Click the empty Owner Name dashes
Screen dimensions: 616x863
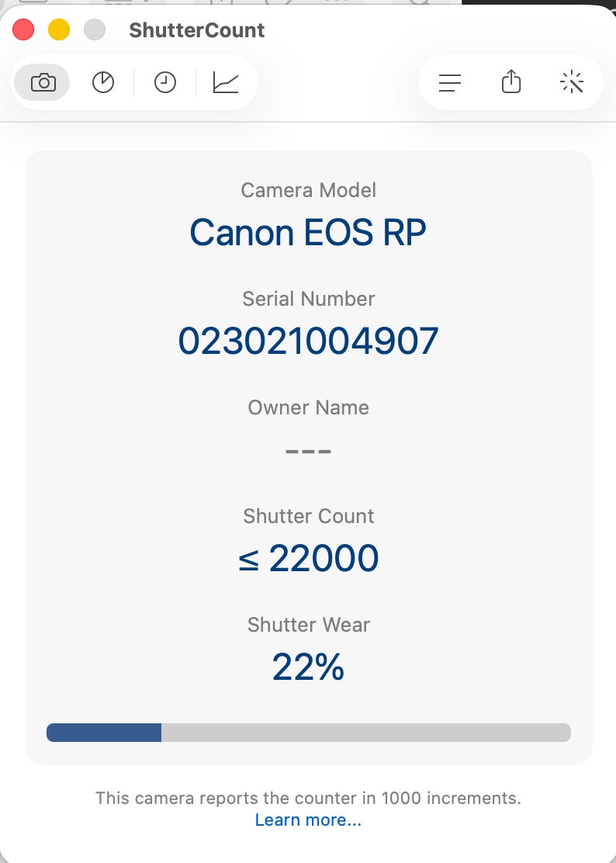[x=308, y=451]
